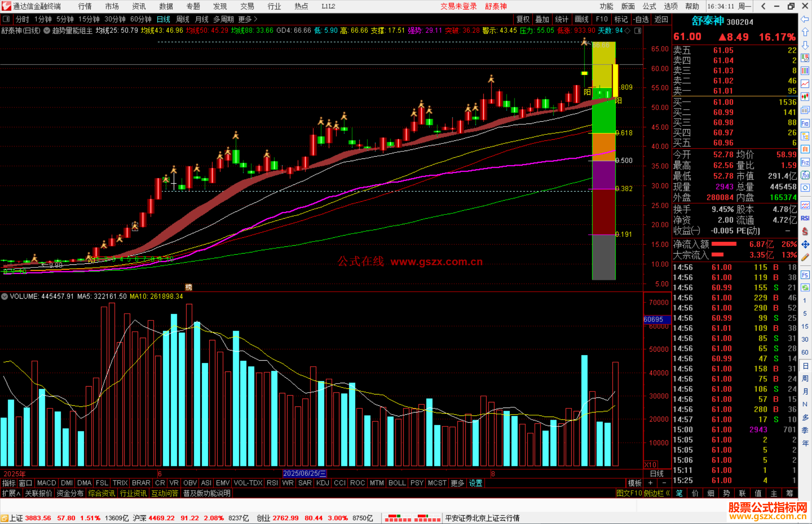Expand 更多 periods menu in top toolbar
Viewport: 812px width, 524px height.
tap(247, 19)
